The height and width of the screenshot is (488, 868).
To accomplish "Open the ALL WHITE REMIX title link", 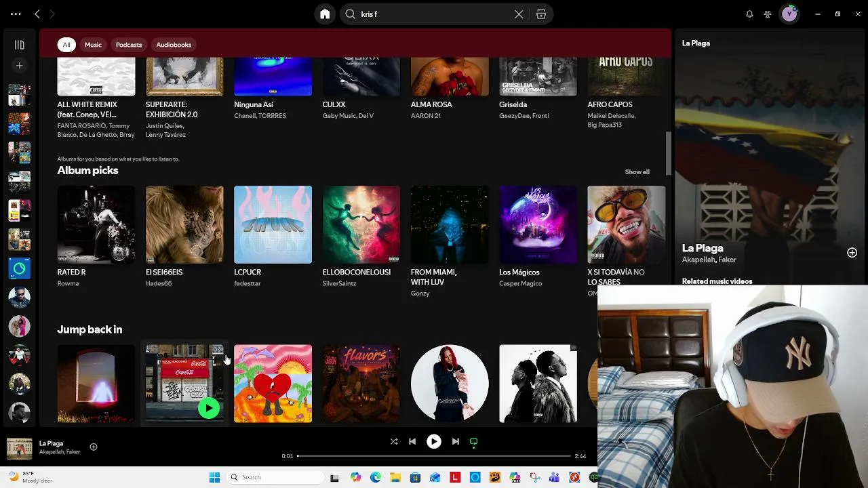I will coord(87,110).
